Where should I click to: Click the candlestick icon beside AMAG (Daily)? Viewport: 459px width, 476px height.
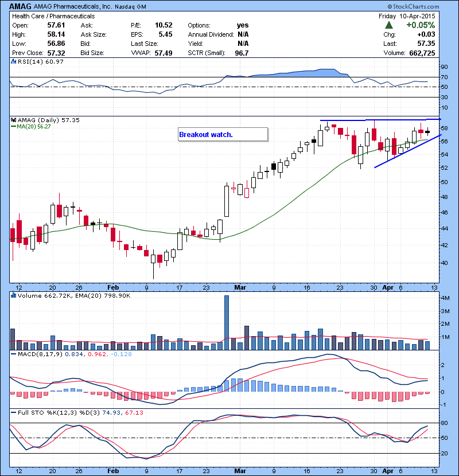(14, 120)
